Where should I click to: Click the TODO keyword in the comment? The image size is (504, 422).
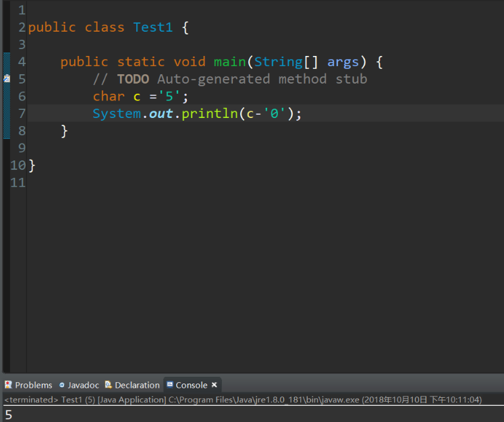(133, 79)
